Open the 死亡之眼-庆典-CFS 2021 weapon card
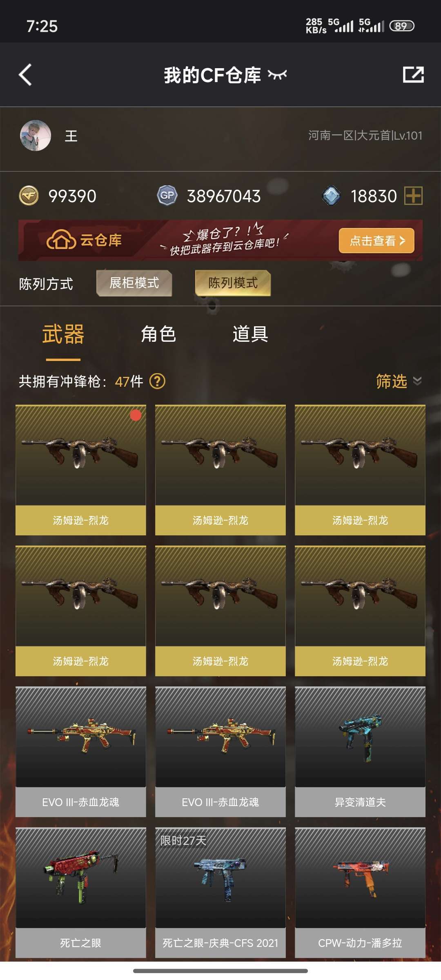The image size is (441, 980). pos(220,893)
